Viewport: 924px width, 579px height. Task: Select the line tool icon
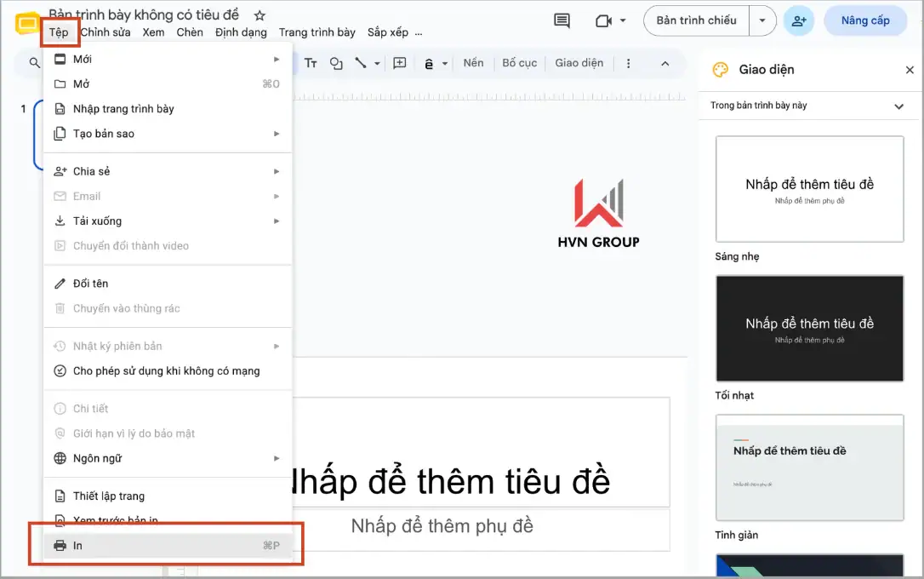pyautogui.click(x=361, y=63)
